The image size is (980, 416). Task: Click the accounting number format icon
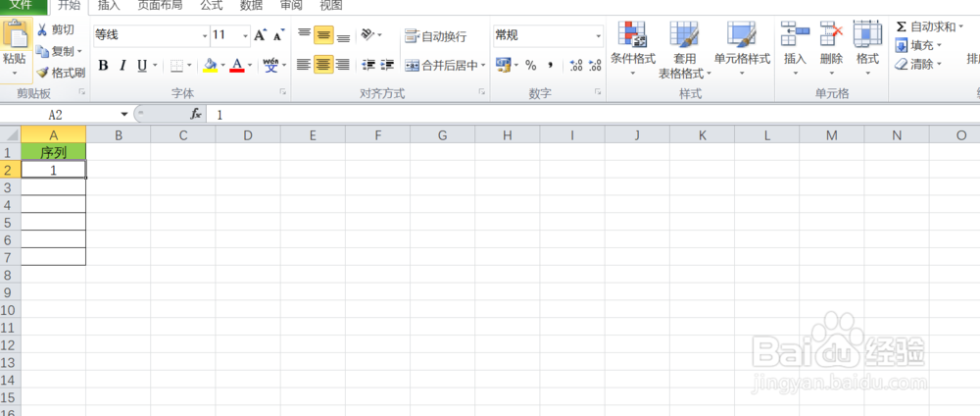503,65
